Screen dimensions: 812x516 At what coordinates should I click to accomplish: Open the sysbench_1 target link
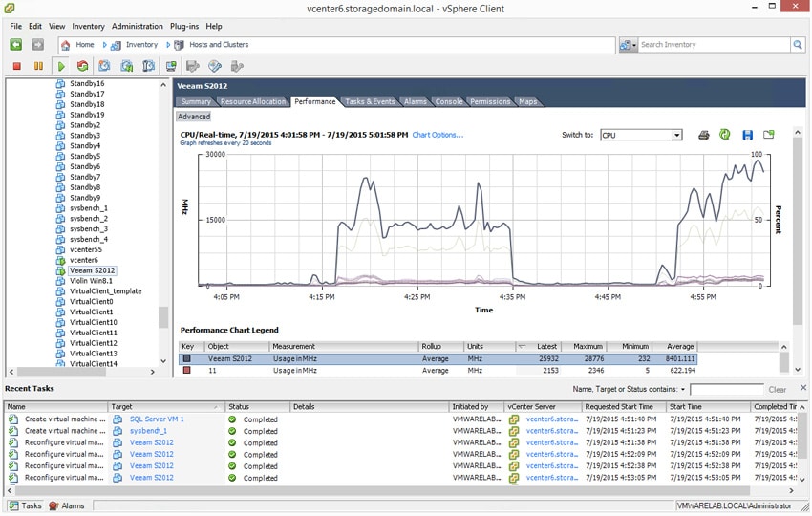click(148, 431)
